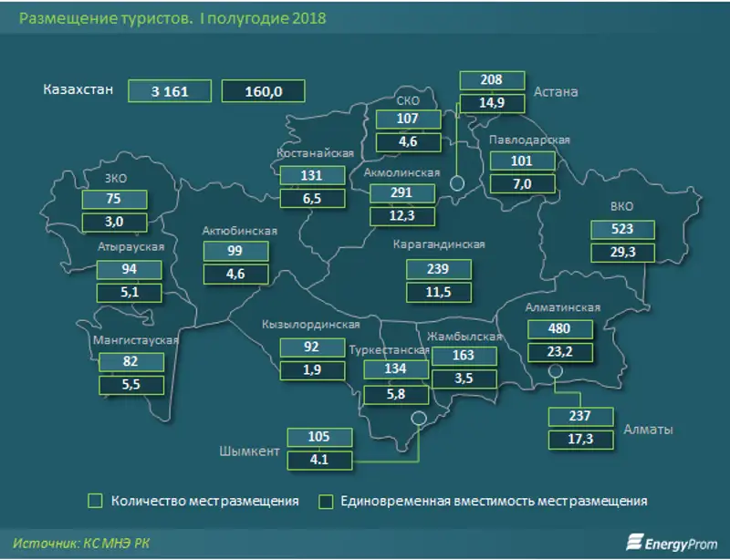Select the Kazakhstan capacity box 160,0
The height and width of the screenshot is (560, 730).
pos(263,91)
